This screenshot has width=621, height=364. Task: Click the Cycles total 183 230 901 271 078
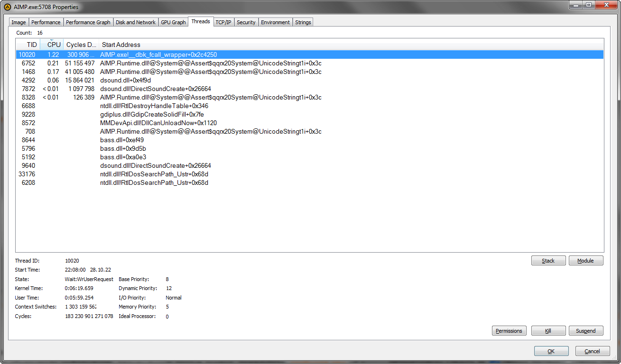89,316
